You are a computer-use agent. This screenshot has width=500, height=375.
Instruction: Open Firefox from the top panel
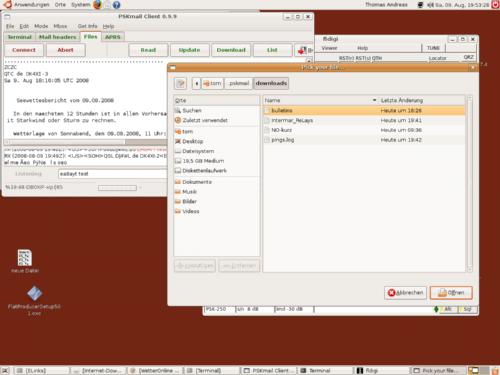97,5
